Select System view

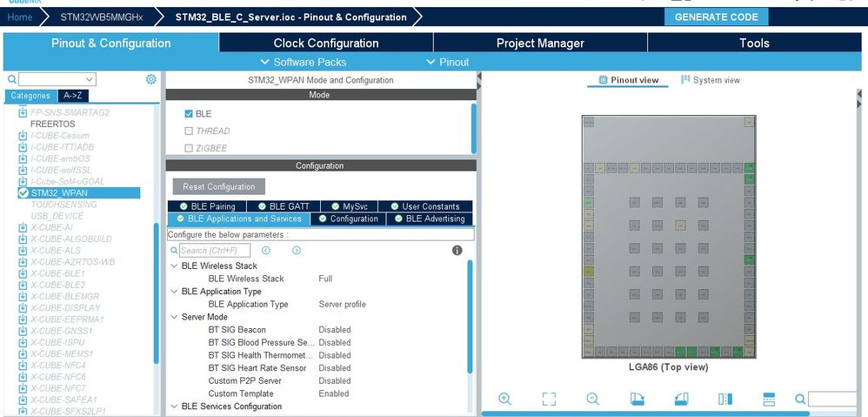(x=711, y=80)
